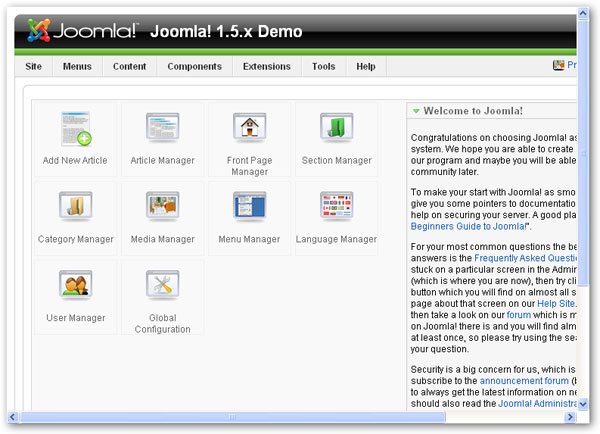The height and width of the screenshot is (434, 600).
Task: Open the Language Manager flags icon
Action: point(336,206)
